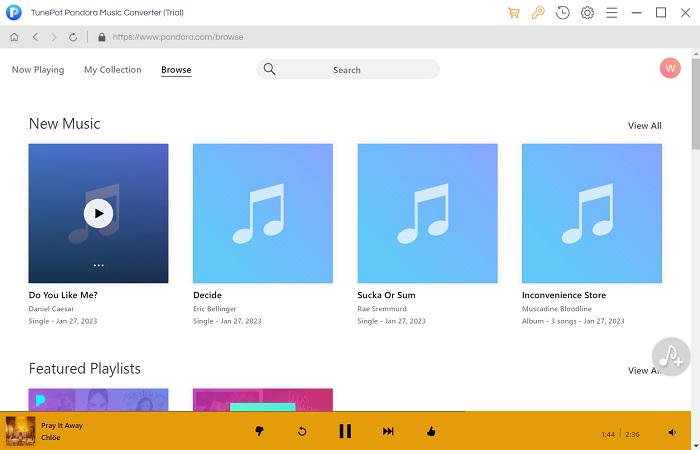
Task: Reload the page with refresh icon
Action: click(x=73, y=37)
